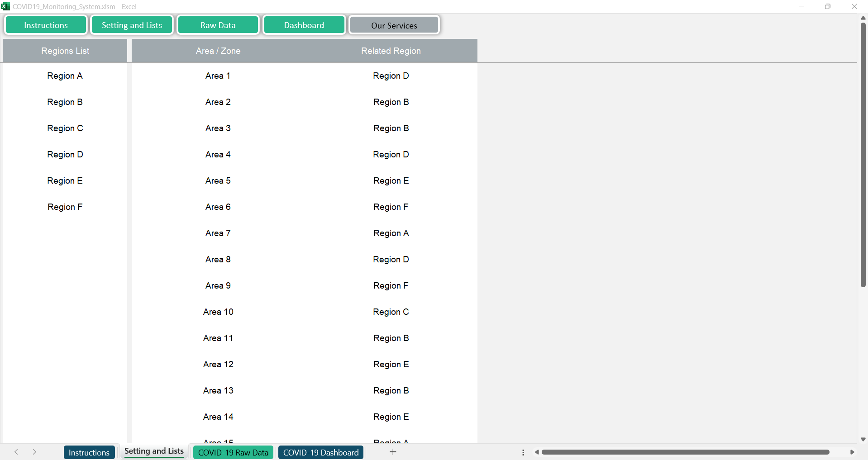Switch to the Instructions sheet tab

click(89, 452)
